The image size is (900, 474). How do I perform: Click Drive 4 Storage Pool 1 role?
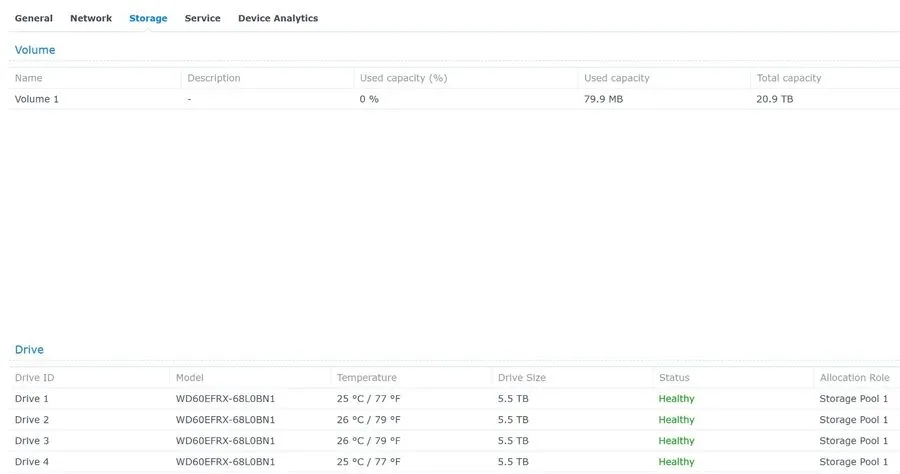tap(854, 462)
